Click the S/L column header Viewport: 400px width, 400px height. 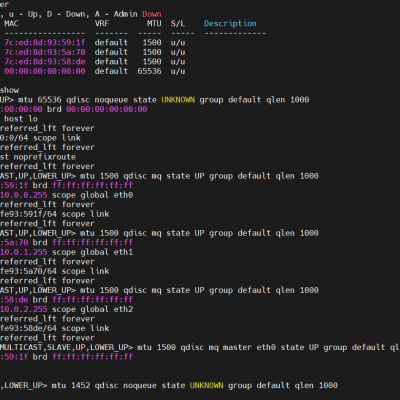(178, 24)
